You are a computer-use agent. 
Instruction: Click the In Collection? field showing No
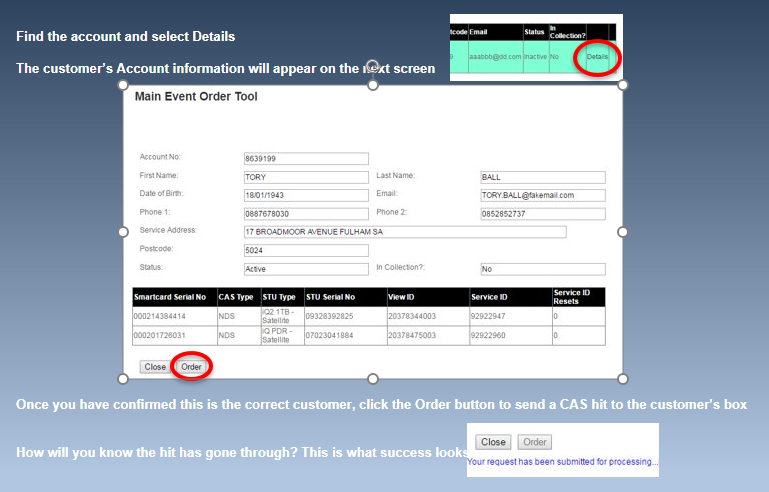tap(543, 269)
